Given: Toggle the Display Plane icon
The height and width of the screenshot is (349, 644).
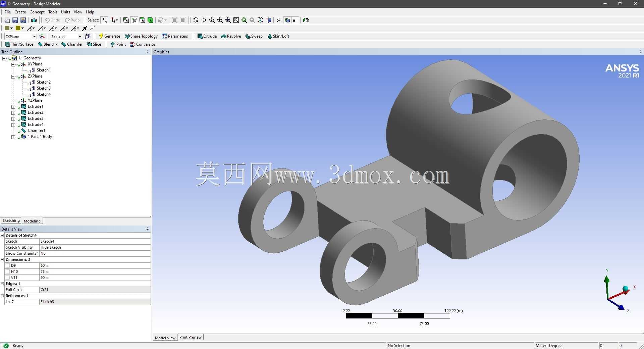Looking at the screenshot, I should (279, 20).
